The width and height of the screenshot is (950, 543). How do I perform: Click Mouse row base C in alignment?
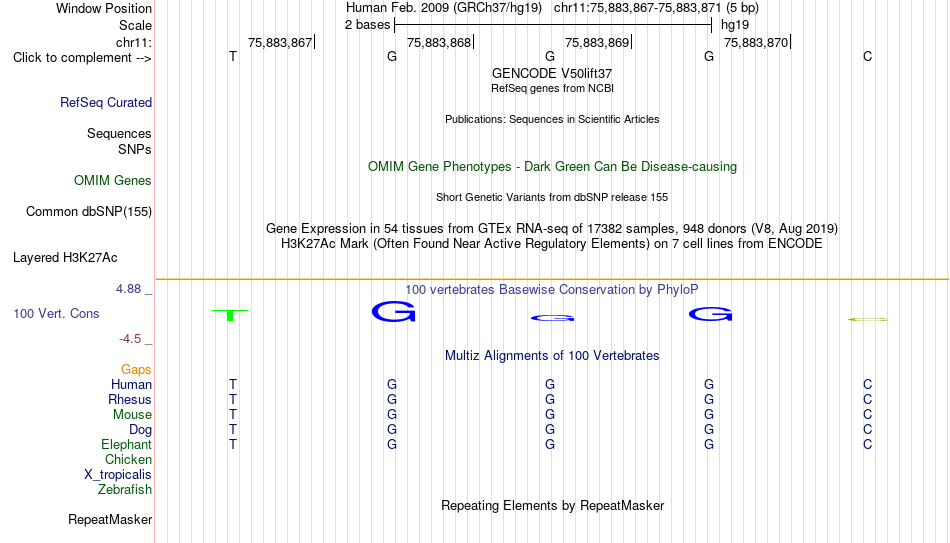(868, 415)
